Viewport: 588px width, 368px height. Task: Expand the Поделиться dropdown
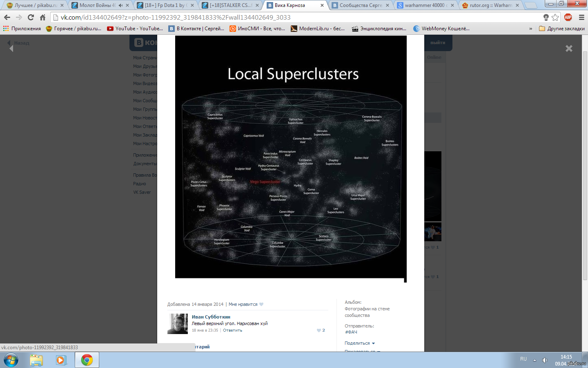[359, 343]
